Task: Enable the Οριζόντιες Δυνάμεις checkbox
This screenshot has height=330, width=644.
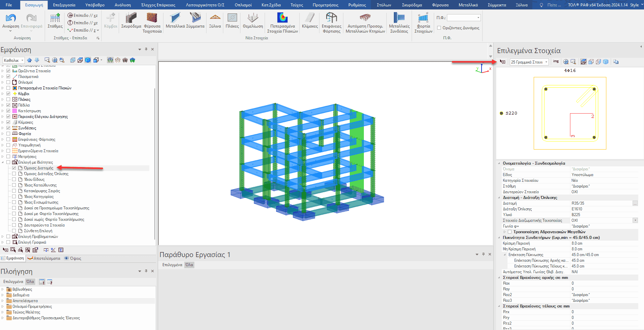Action: tap(439, 28)
